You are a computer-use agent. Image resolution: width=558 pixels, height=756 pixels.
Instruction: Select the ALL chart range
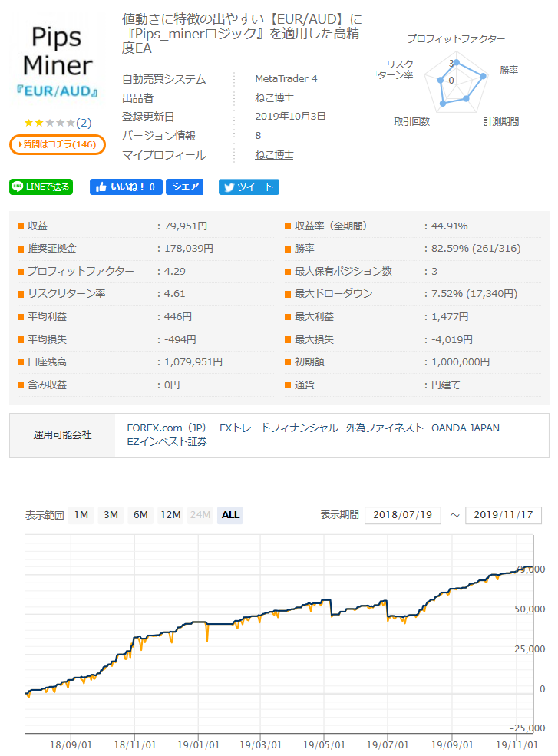coord(230,515)
